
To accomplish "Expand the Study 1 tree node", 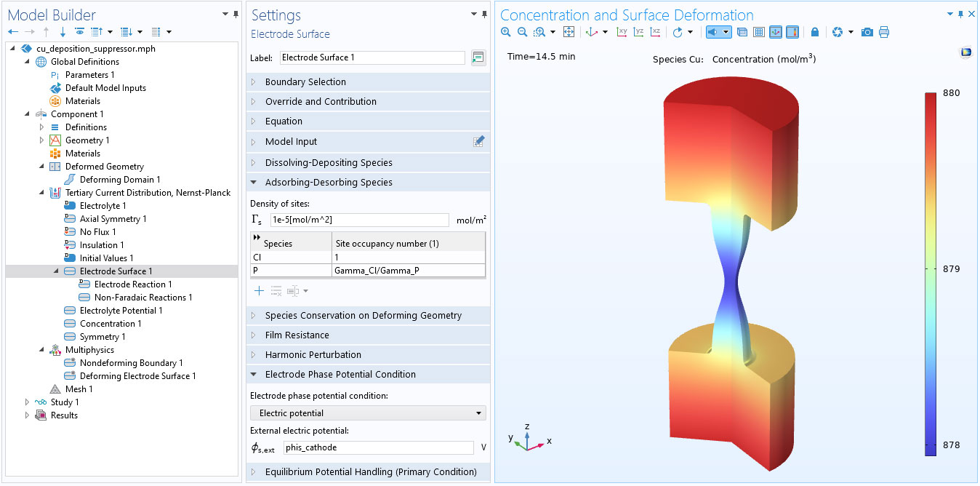I will (x=28, y=402).
